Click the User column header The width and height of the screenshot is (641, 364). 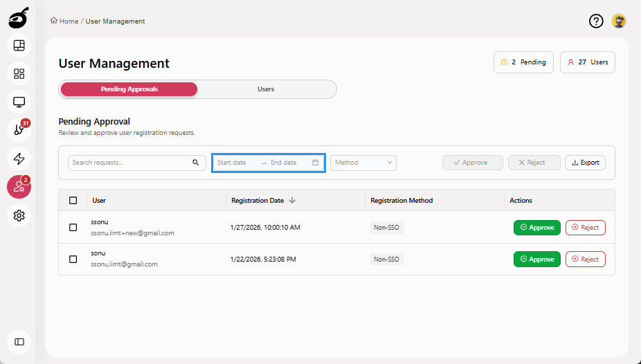[x=99, y=201]
